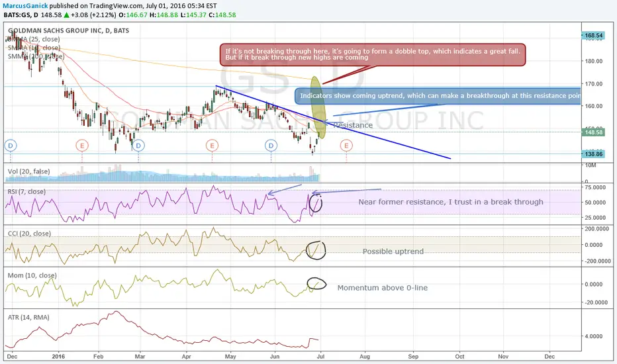Click the blue 'Indicators show coming uptrend' callout

[438, 96]
